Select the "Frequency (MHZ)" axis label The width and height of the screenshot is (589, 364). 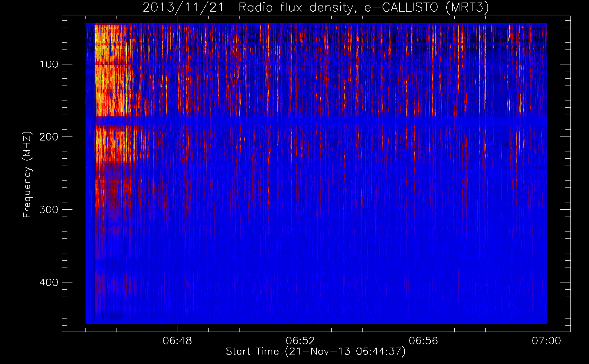click(27, 174)
